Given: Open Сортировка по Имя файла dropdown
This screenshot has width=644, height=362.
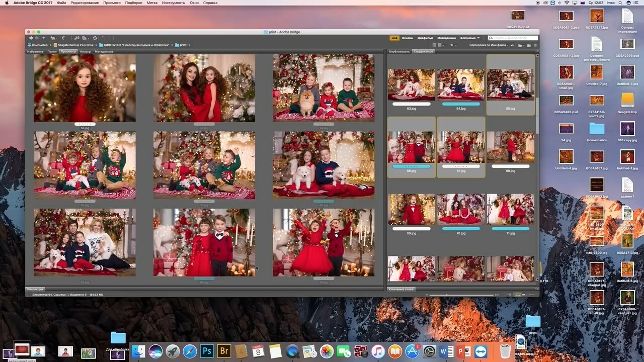Looking at the screenshot, I should (x=489, y=45).
